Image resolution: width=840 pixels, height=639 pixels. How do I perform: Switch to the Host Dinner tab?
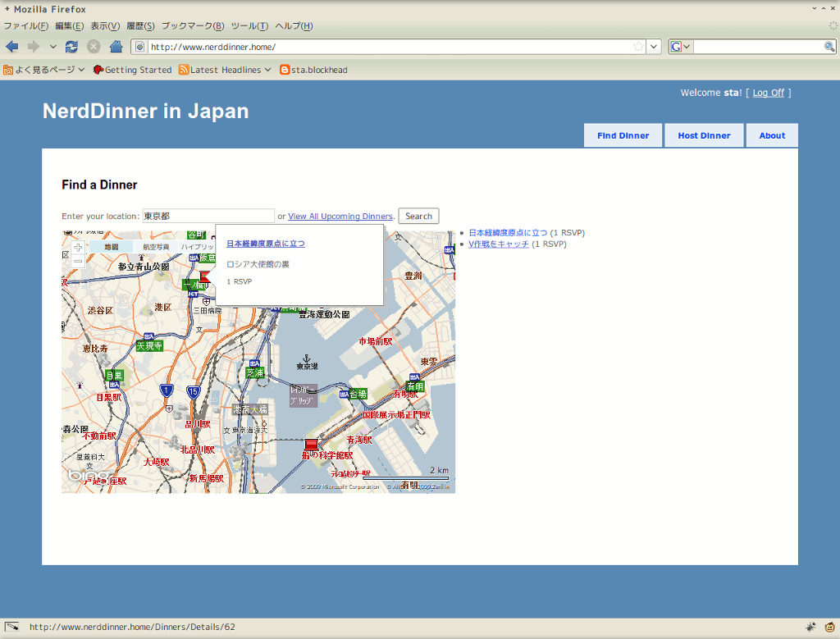[x=704, y=135]
